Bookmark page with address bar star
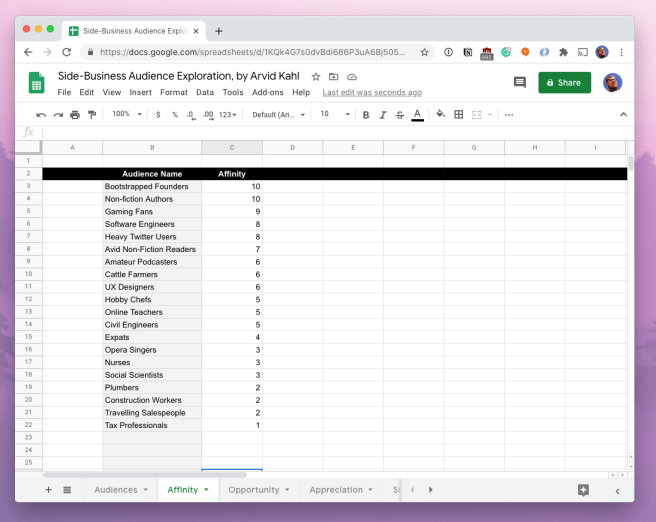Image resolution: width=656 pixels, height=522 pixels. [x=424, y=52]
